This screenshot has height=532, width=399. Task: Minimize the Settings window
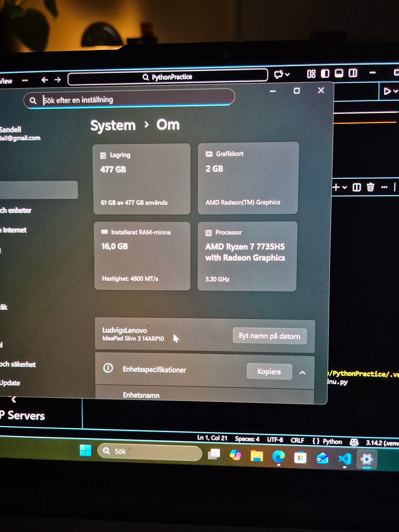pos(273,91)
